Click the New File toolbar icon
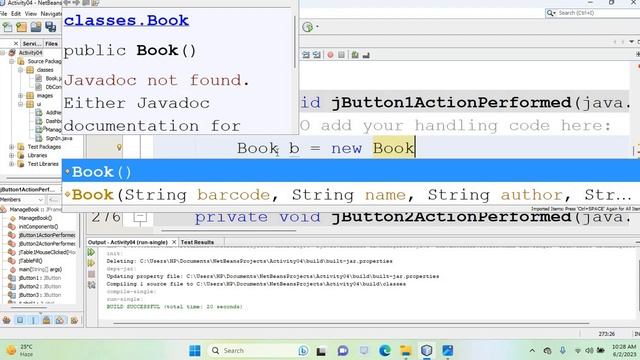 8,27
